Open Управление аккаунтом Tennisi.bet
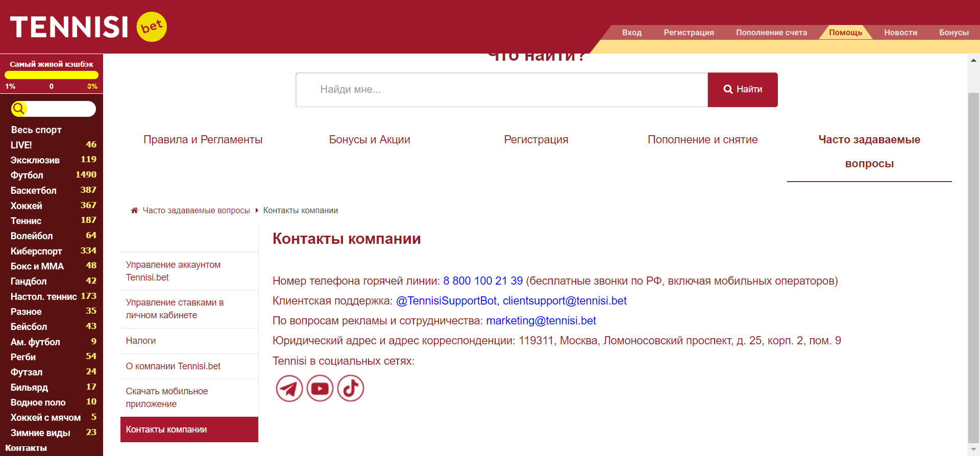980x456 pixels. [x=189, y=271]
